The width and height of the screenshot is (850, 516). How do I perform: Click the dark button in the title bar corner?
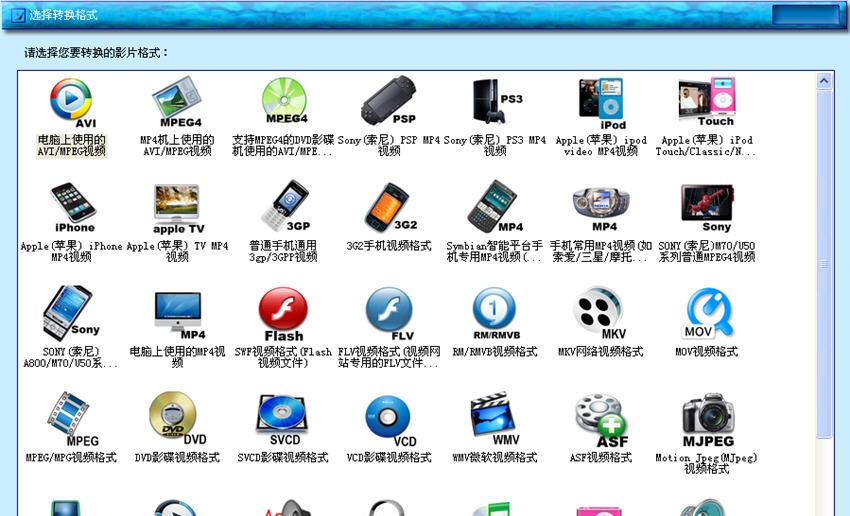point(805,14)
